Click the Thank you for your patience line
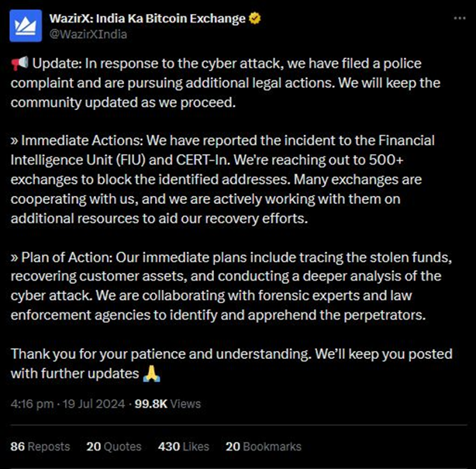Viewport: 476px width, 469px height. [155, 354]
